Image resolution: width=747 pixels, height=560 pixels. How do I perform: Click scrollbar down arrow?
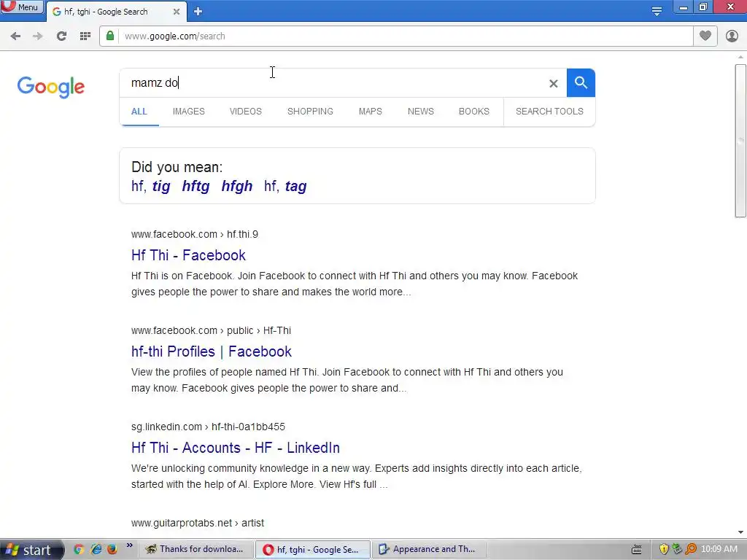click(x=740, y=532)
